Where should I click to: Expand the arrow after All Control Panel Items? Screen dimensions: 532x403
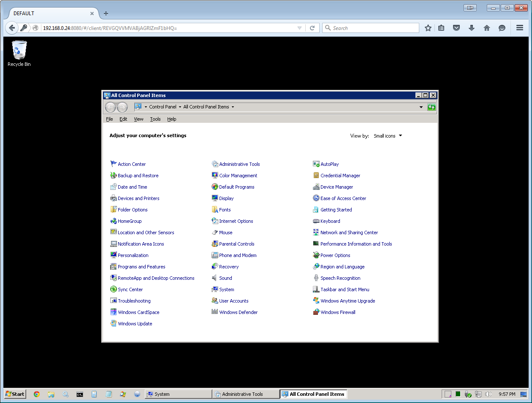(233, 107)
